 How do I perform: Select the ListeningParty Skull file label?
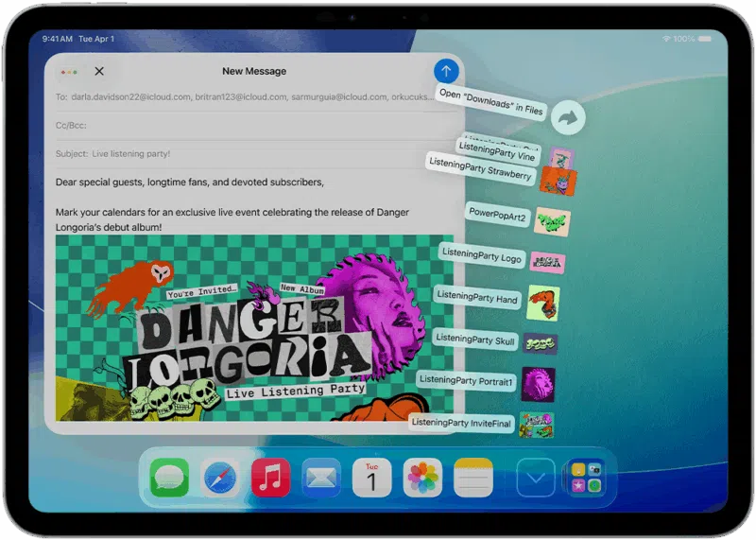(x=475, y=340)
